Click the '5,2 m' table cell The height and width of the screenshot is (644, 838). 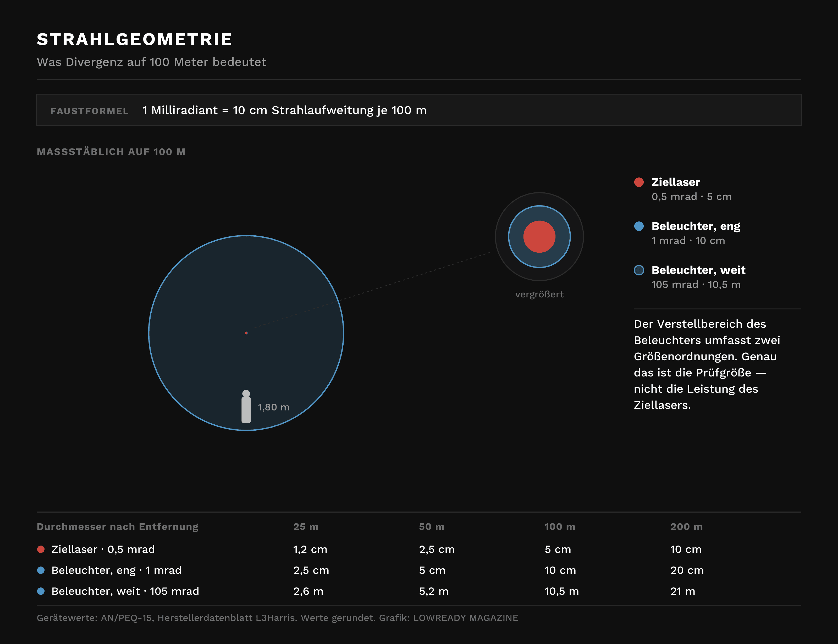click(434, 591)
